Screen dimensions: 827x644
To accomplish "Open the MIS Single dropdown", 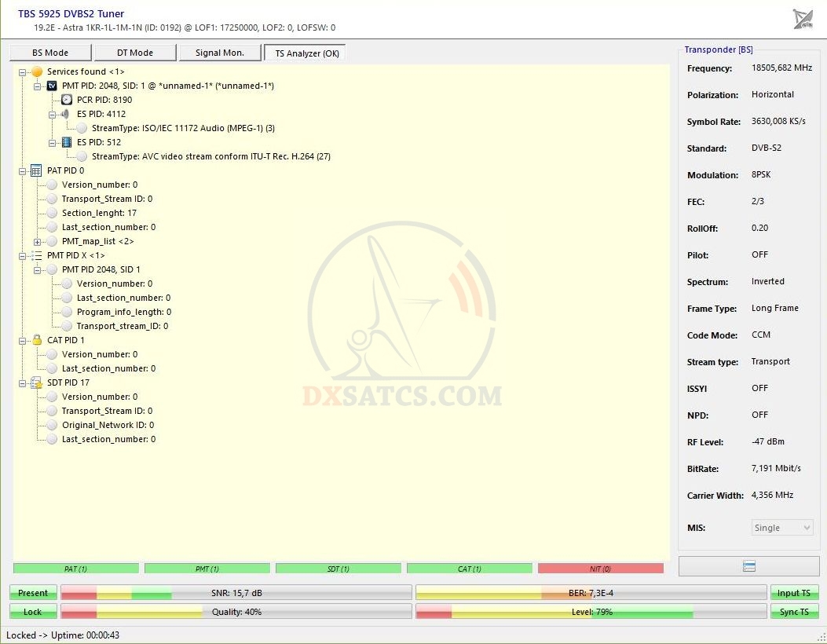I will 782,528.
